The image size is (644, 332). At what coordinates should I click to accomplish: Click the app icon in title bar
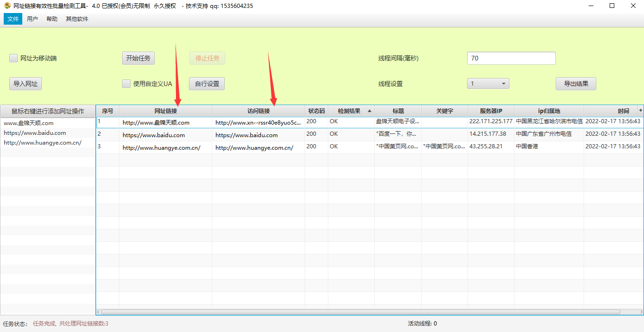[7, 6]
